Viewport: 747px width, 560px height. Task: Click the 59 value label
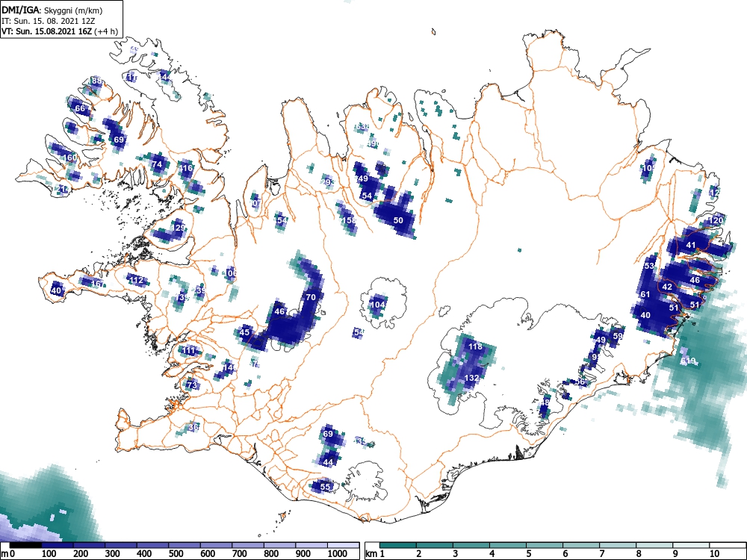click(618, 336)
